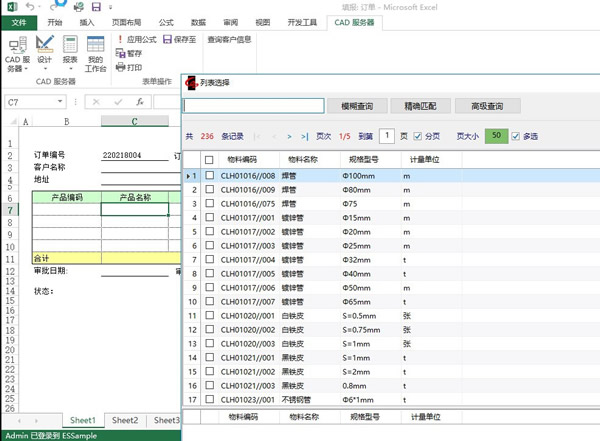Image resolution: width=600 pixels, height=441 pixels.
Task: Switch to the 数据 ribbon tab
Action: coord(198,21)
